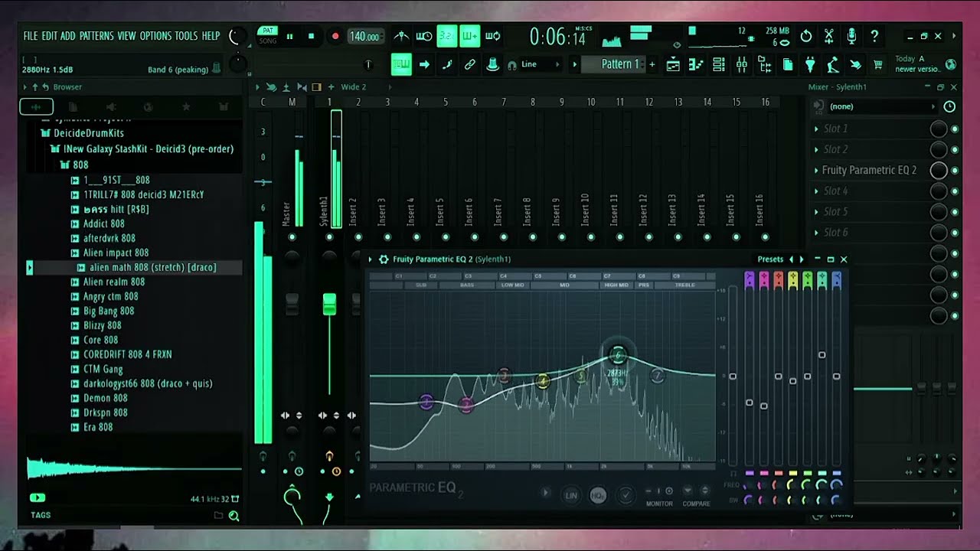Screen dimensions: 980x551
Task: Click the band 1 purple color tab in EQ
Action: tap(750, 279)
